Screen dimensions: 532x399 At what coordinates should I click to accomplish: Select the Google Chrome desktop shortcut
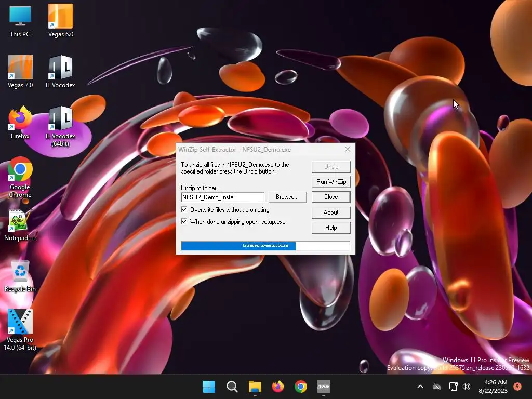pos(20,178)
